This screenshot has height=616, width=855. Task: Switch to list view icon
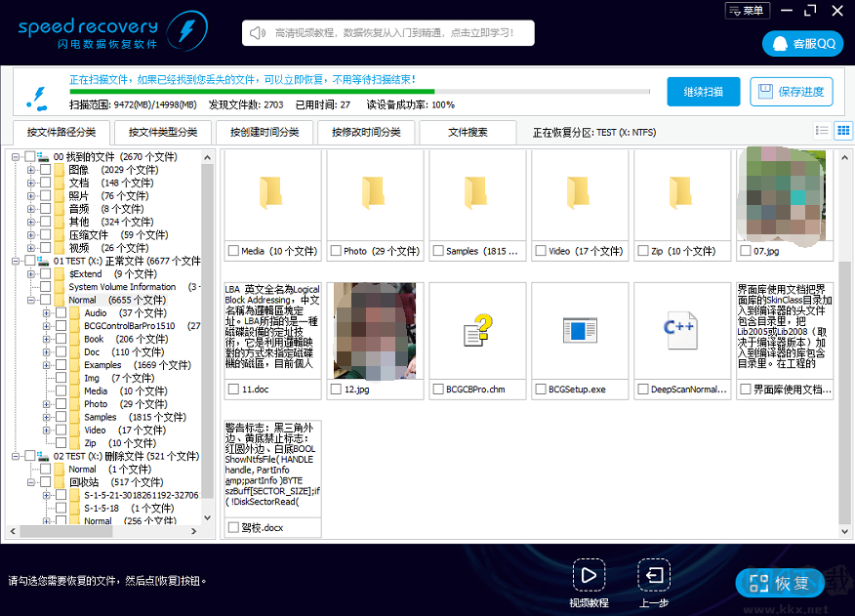click(822, 131)
